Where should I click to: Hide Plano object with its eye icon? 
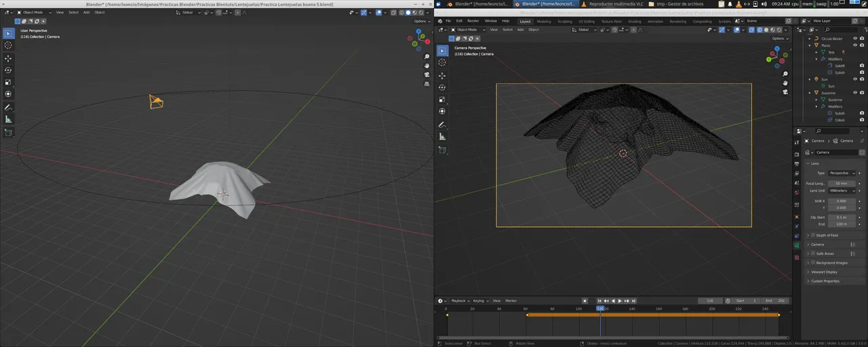854,45
